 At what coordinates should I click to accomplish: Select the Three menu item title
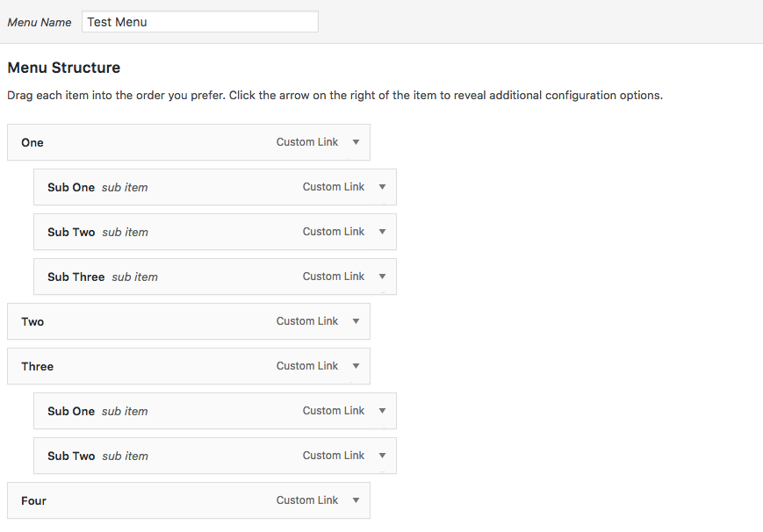point(38,367)
